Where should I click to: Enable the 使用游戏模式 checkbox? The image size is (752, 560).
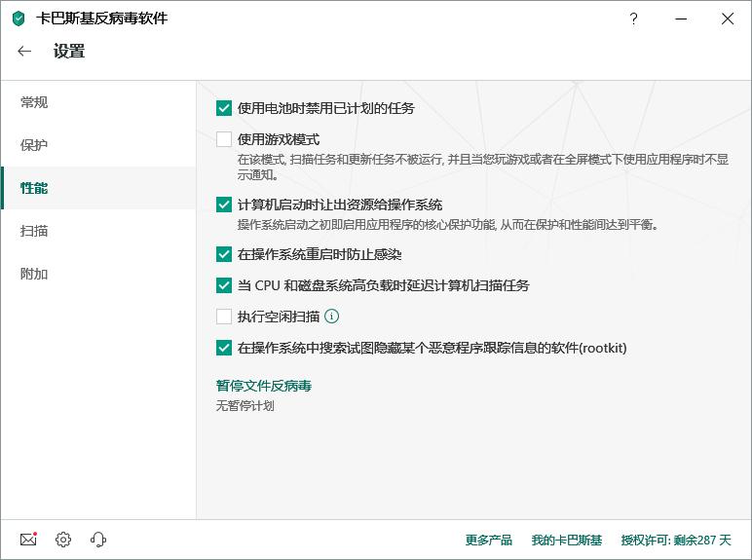coord(224,139)
